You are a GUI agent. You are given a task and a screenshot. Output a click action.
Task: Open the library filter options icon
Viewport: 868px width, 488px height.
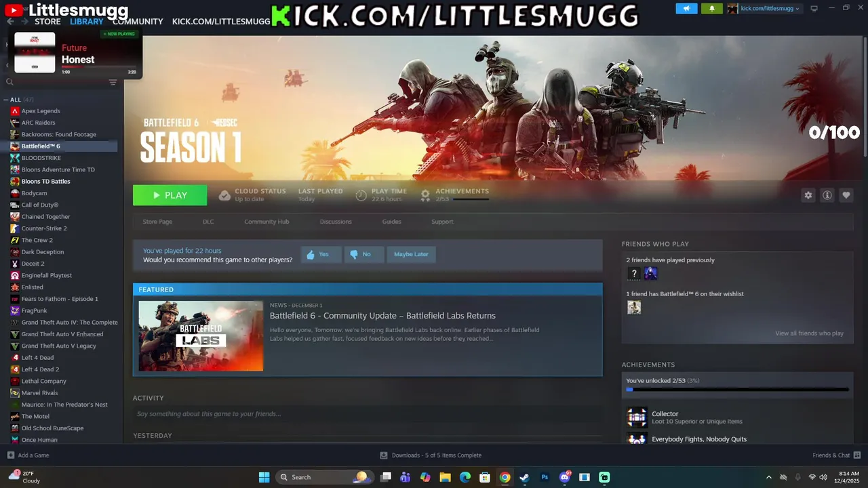point(113,82)
